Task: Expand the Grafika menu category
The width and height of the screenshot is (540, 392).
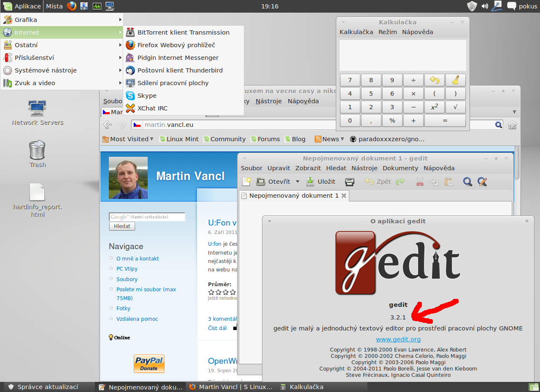Action: coord(62,20)
